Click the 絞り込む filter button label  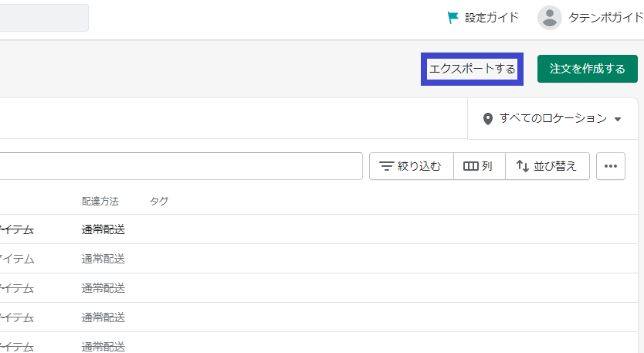click(x=419, y=166)
